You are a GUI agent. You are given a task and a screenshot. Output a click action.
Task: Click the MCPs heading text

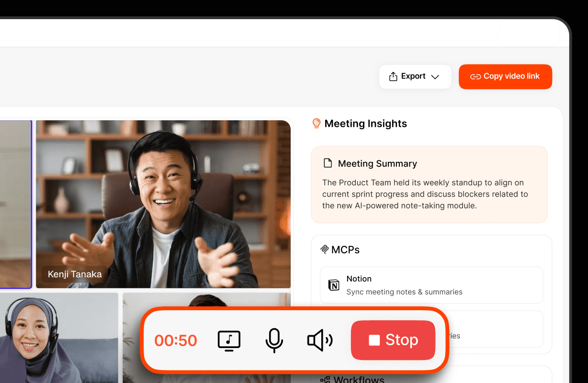(x=345, y=249)
